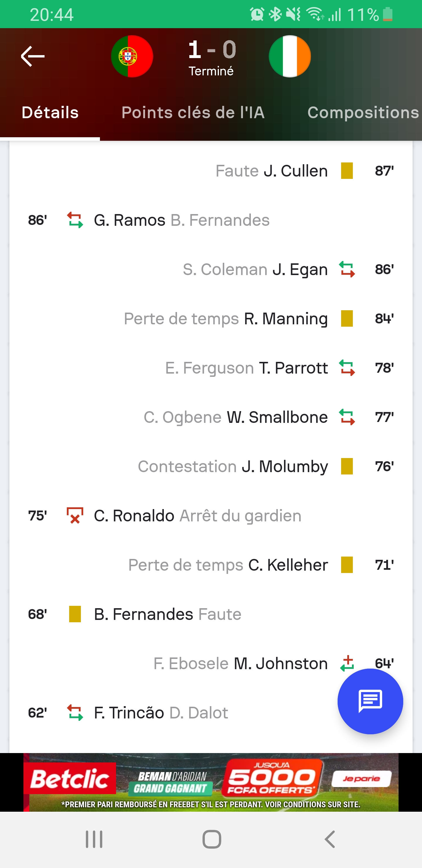Tap the Ireland flag team logo

tap(290, 56)
